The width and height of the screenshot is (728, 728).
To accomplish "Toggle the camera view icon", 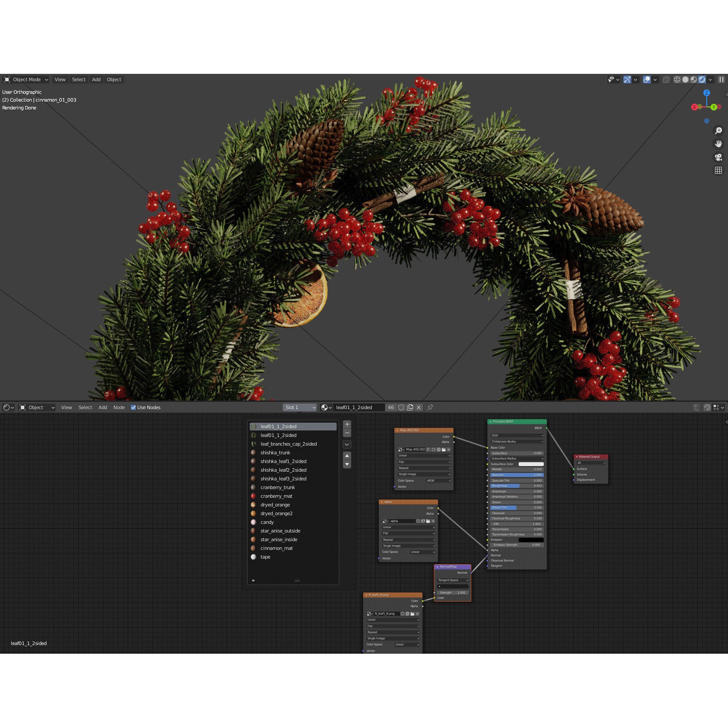I will [718, 157].
